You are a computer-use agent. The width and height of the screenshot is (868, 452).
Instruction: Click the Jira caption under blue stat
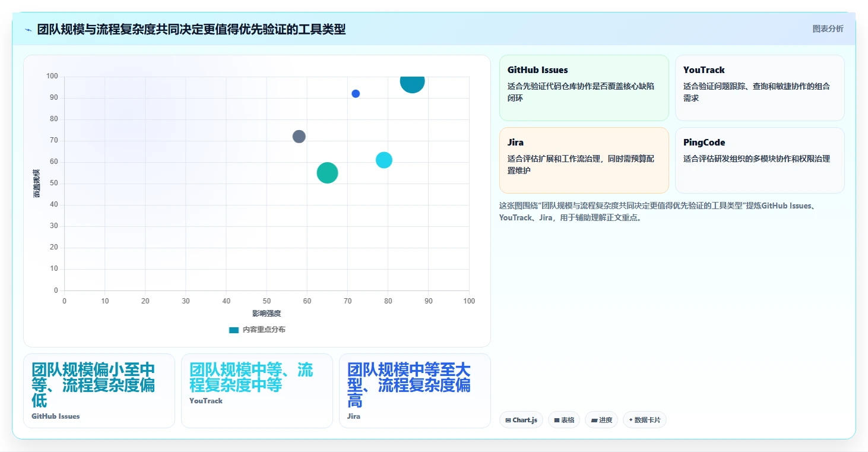point(354,416)
